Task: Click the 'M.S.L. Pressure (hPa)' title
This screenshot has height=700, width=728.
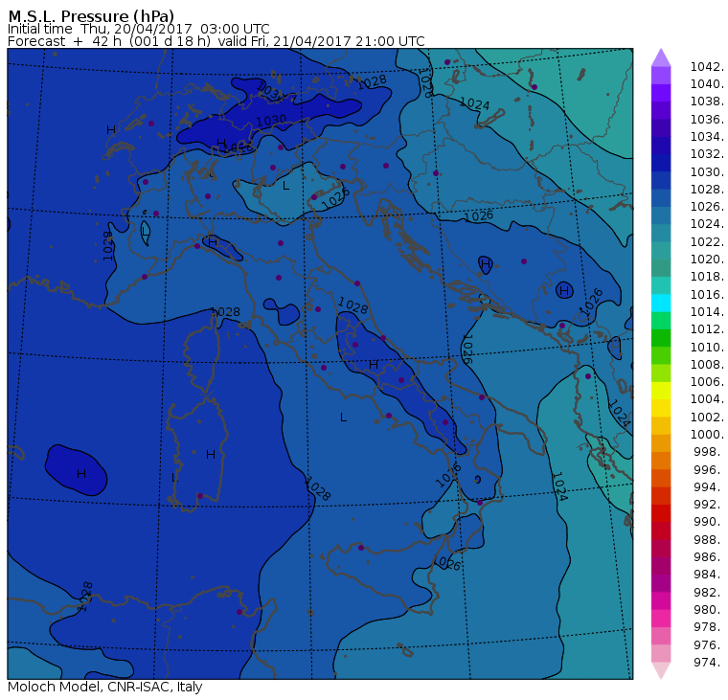Action: 91,16
